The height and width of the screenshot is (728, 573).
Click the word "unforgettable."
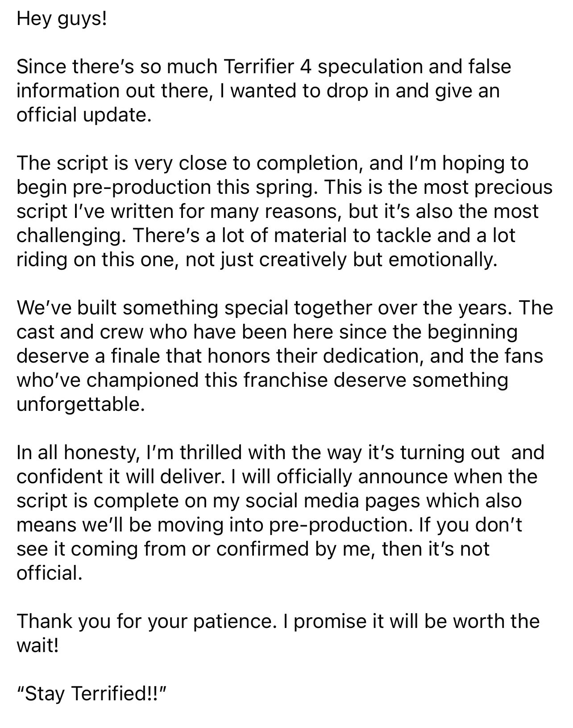click(x=81, y=404)
